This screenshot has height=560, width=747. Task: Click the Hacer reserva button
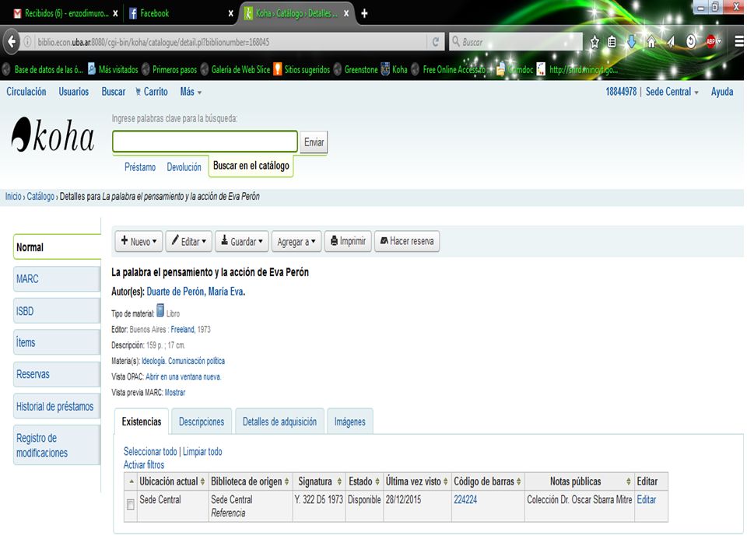pyautogui.click(x=407, y=241)
